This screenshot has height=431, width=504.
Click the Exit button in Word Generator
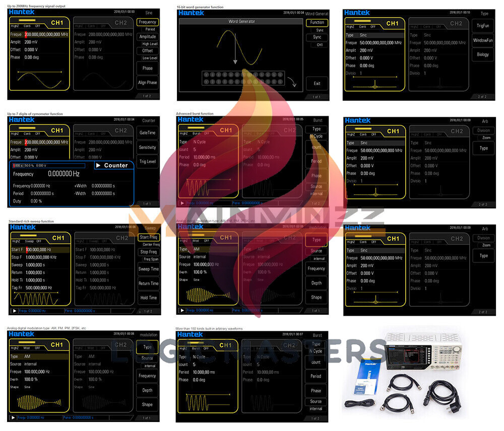click(x=317, y=84)
